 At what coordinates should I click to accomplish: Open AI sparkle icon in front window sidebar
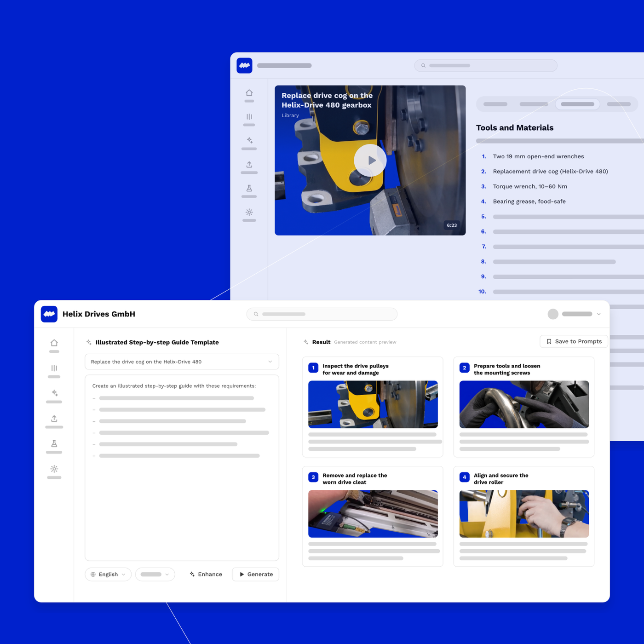54,393
